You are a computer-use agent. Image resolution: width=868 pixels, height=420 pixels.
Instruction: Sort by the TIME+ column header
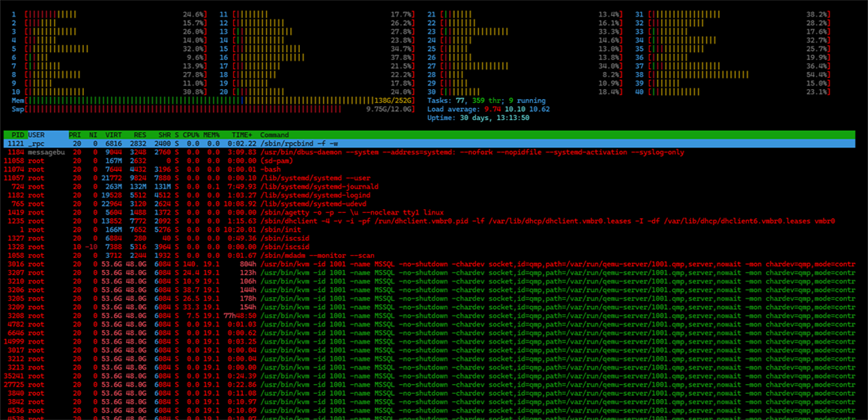(242, 135)
